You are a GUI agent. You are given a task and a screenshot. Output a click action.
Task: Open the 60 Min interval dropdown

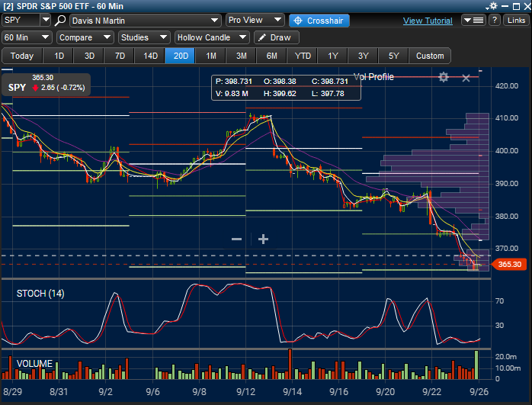coord(27,37)
